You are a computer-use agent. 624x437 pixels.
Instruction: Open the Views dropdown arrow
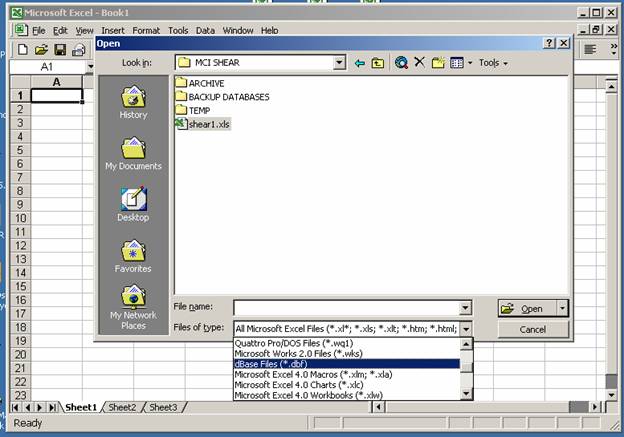(x=470, y=63)
